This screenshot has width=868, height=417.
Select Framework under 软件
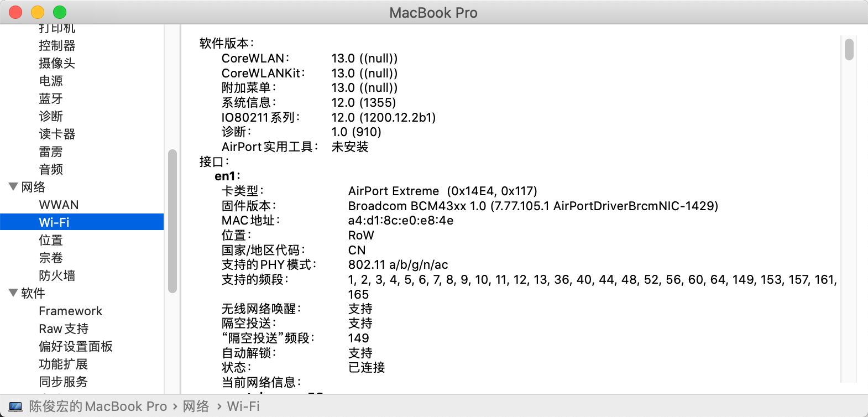[x=71, y=311]
